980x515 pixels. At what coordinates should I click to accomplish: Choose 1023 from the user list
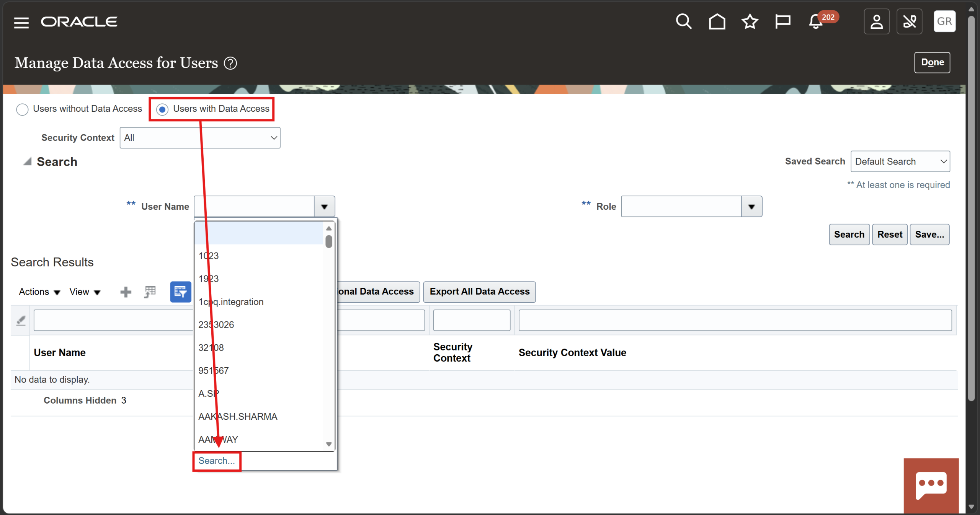(259, 256)
